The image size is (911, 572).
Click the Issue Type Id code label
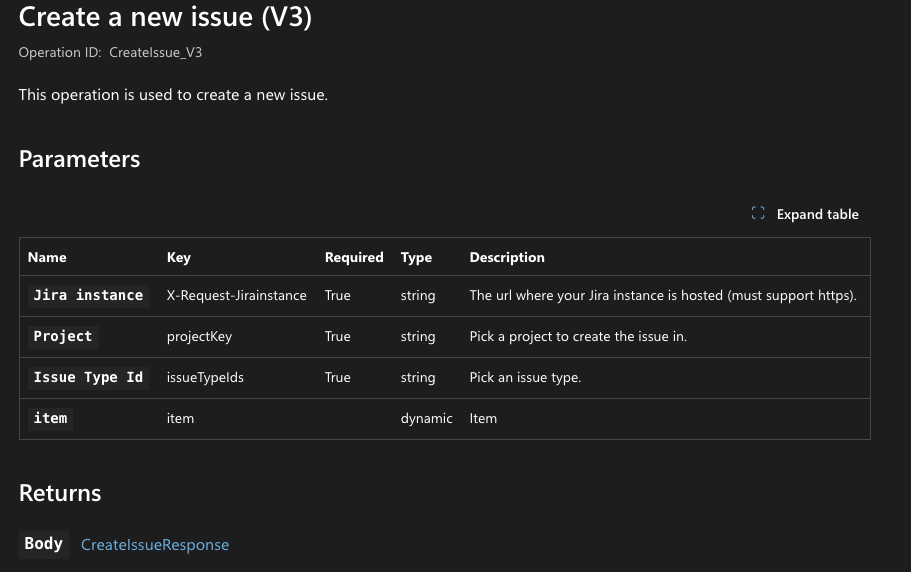(88, 377)
